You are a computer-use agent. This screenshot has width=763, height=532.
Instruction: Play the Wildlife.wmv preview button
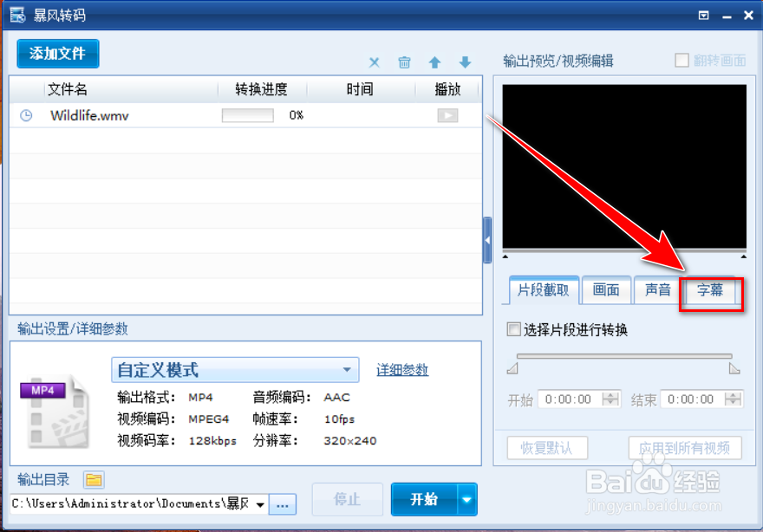pos(447,115)
